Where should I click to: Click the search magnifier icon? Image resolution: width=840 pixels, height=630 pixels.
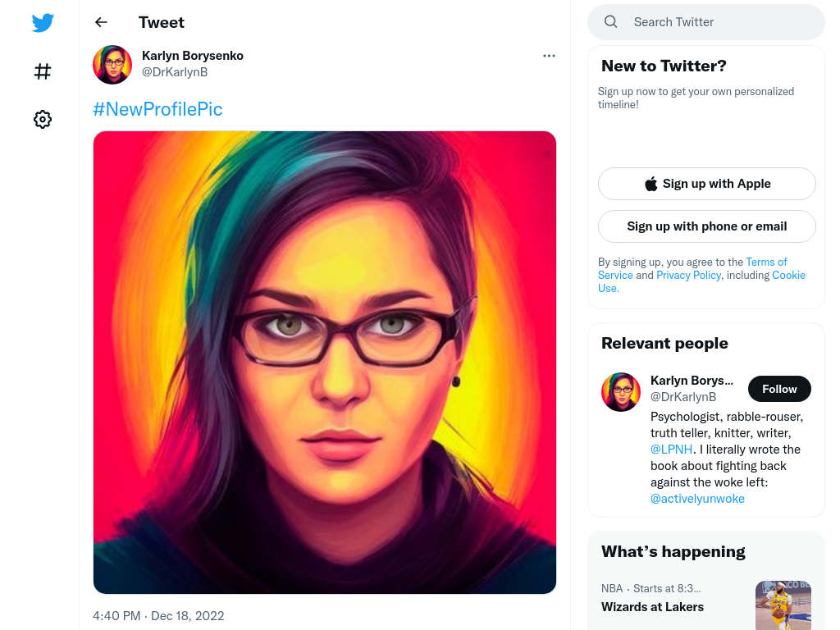click(610, 22)
